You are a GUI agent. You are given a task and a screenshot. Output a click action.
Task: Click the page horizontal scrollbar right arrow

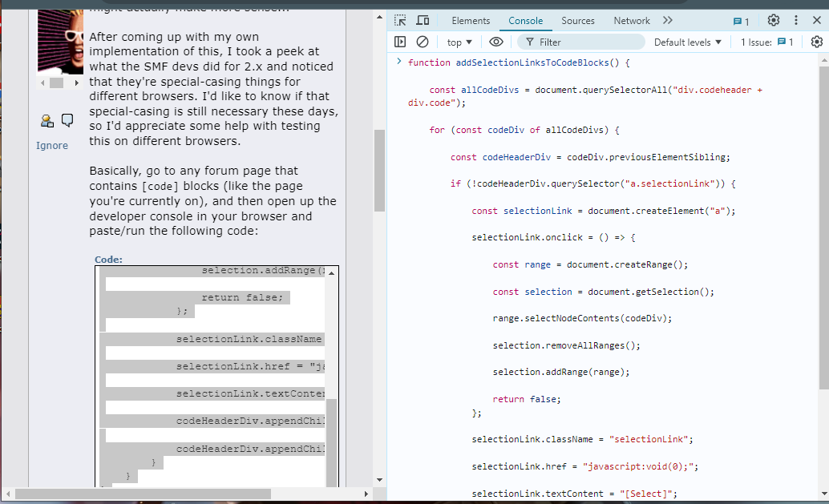[x=366, y=494]
